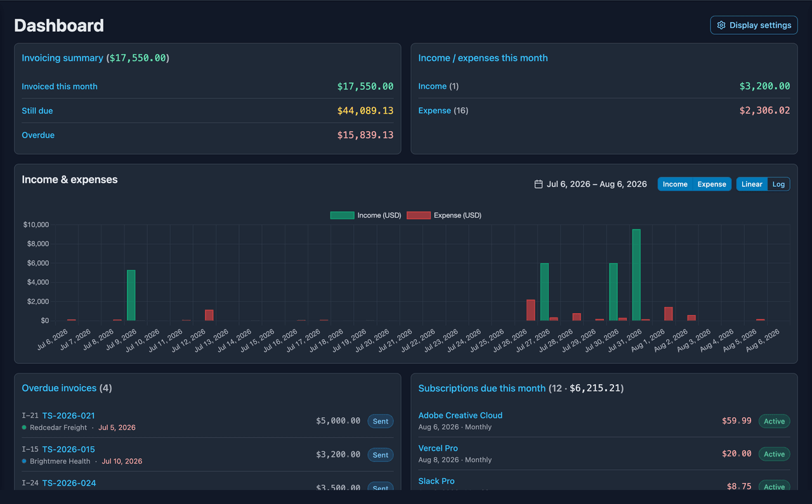Viewport: 812px width, 504px height.
Task: Select the Linear scale option
Action: [x=752, y=184]
